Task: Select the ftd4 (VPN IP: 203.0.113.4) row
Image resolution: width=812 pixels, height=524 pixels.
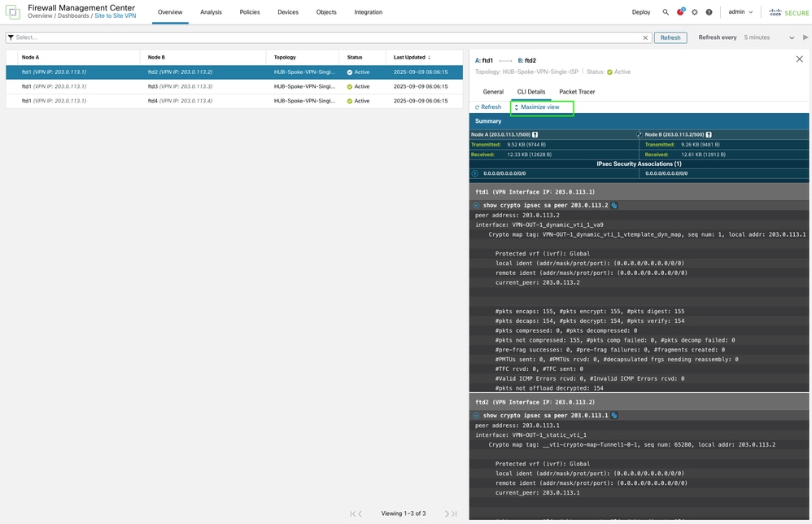Action: click(x=234, y=101)
